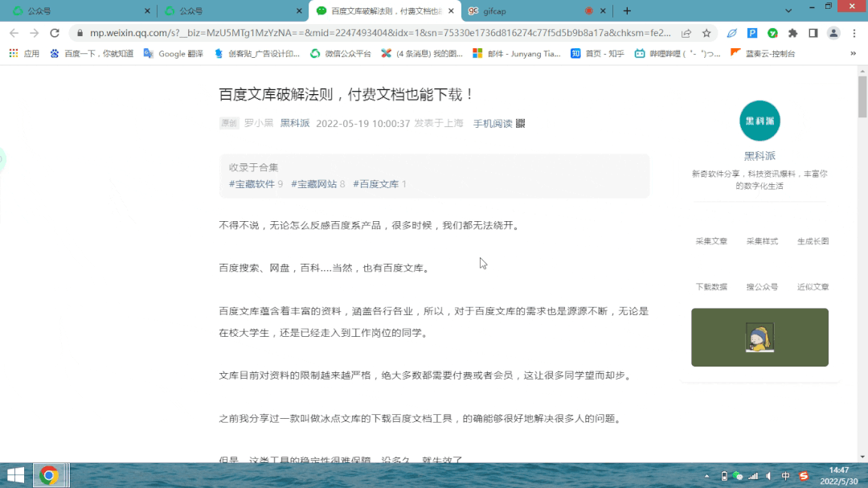Open the Chrome three-dot menu
This screenshot has height=488, width=868.
click(854, 33)
